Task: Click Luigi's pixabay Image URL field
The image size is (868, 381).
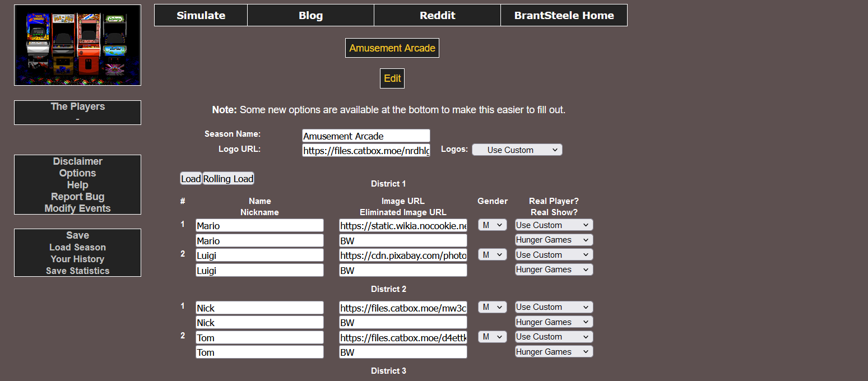Action: click(403, 255)
